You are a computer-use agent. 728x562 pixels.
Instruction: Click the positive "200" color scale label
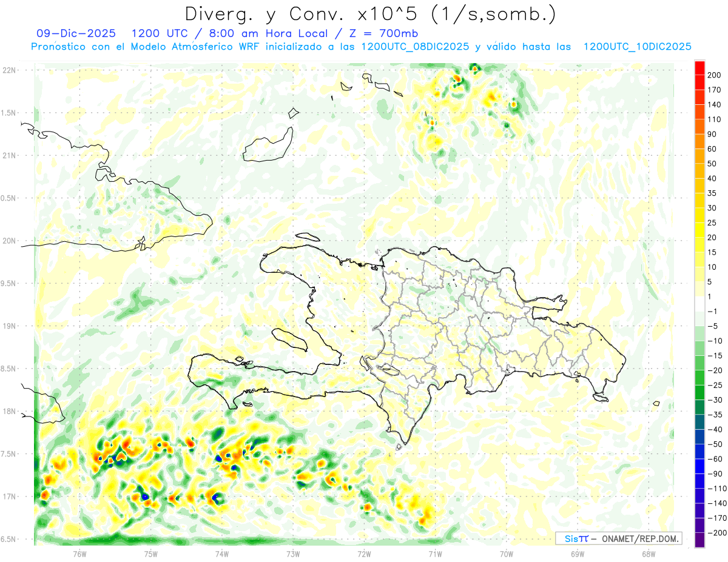[714, 75]
